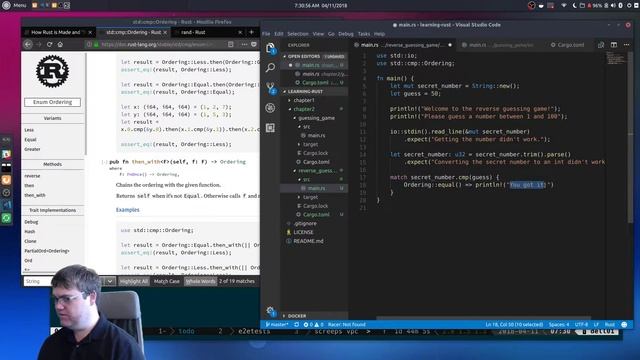Close the 'std::cmp::Ordering - Rust' tab
The image size is (640, 360).
click(165, 32)
